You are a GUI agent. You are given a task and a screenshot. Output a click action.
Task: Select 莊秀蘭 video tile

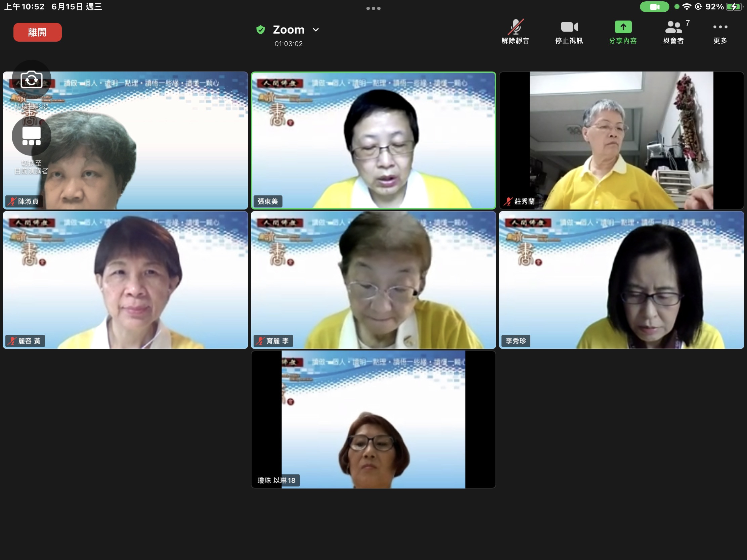click(x=621, y=140)
